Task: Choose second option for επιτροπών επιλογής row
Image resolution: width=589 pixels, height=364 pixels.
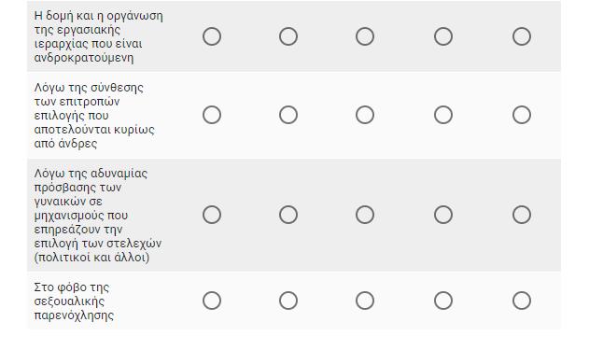Action: click(288, 115)
